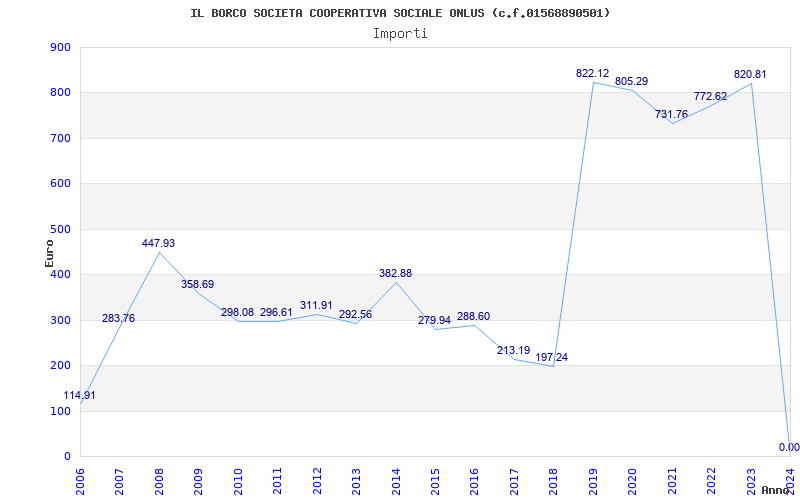Select data label 805.29
The height and width of the screenshot is (500, 800).
[x=632, y=81]
